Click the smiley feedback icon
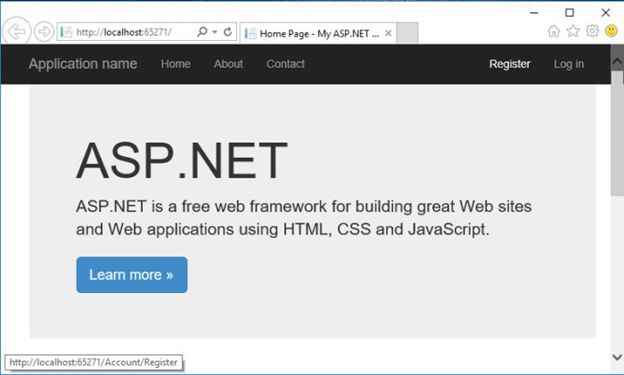The image size is (624, 375). click(x=611, y=31)
